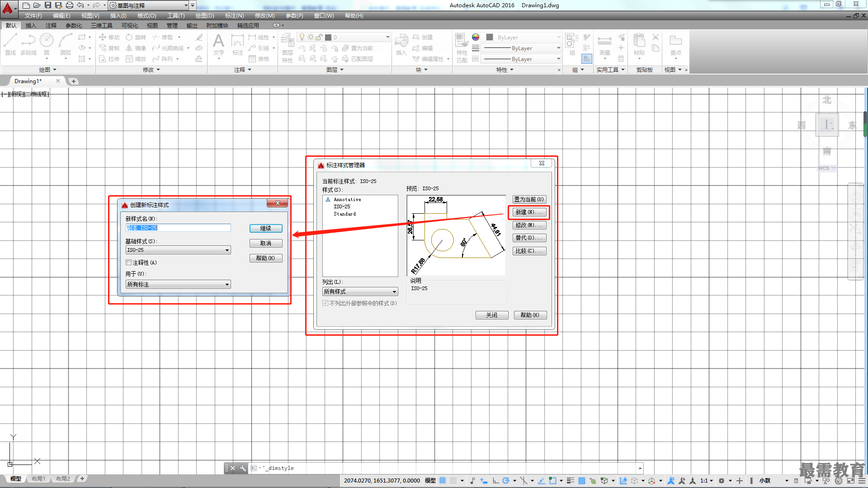Select the Dimension (标注) tool
The height and width of the screenshot is (488, 868).
238,45
